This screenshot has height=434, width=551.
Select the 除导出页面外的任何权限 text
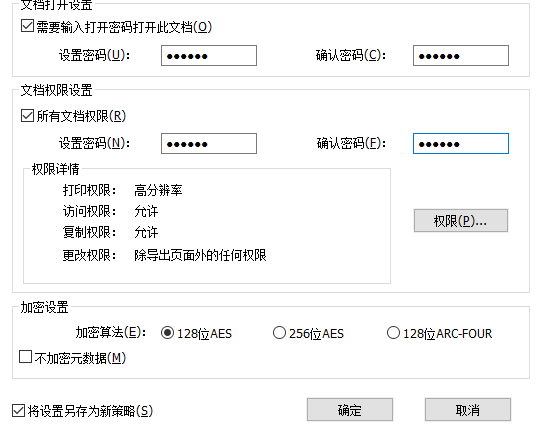200,255
